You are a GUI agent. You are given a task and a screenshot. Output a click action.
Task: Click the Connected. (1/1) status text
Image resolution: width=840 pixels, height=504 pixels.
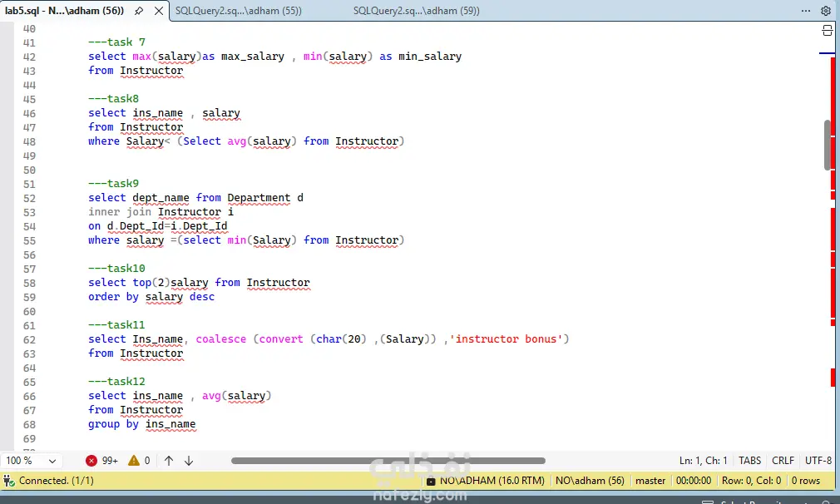click(x=57, y=481)
